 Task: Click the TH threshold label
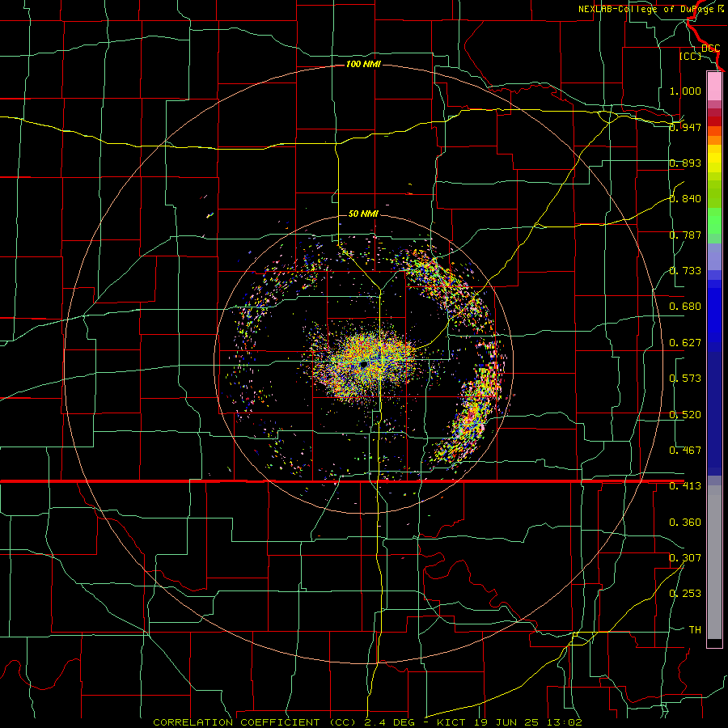click(x=695, y=630)
